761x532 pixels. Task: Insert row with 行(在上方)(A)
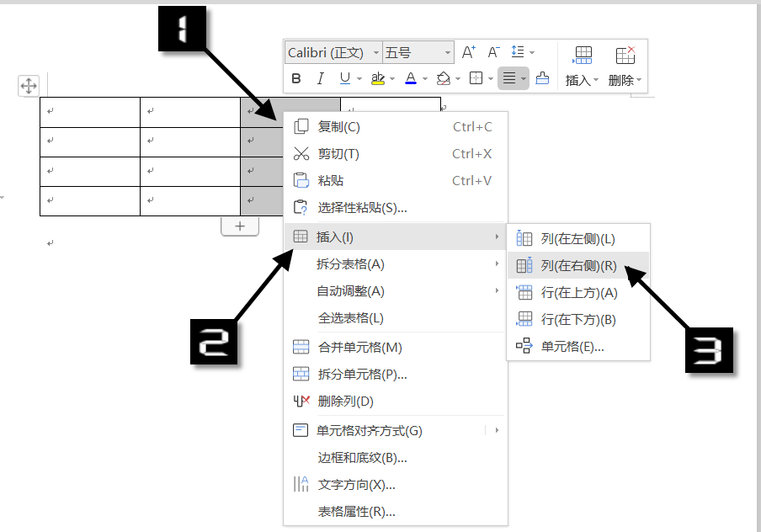[x=578, y=293]
